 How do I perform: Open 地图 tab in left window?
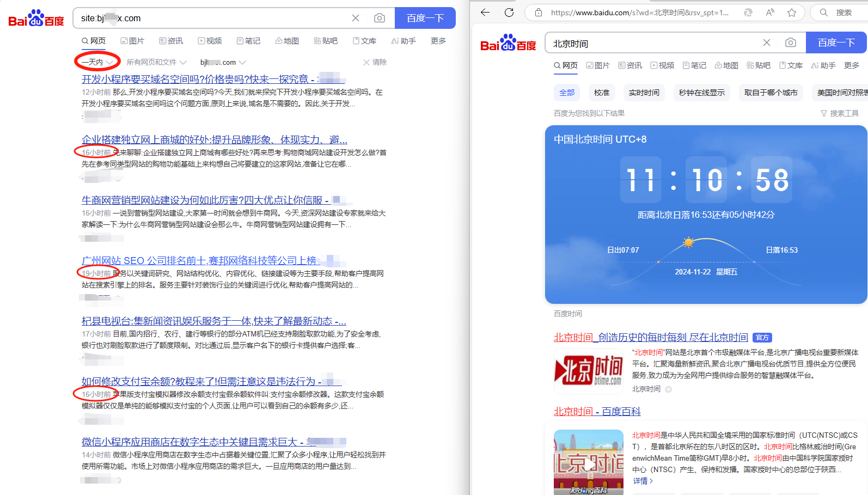287,41
